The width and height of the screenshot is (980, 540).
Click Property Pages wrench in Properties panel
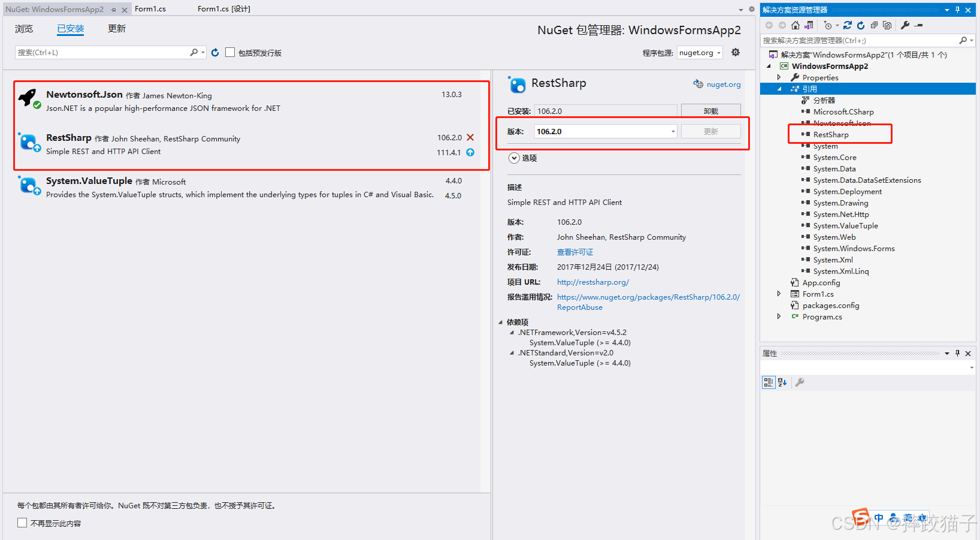[x=800, y=382]
